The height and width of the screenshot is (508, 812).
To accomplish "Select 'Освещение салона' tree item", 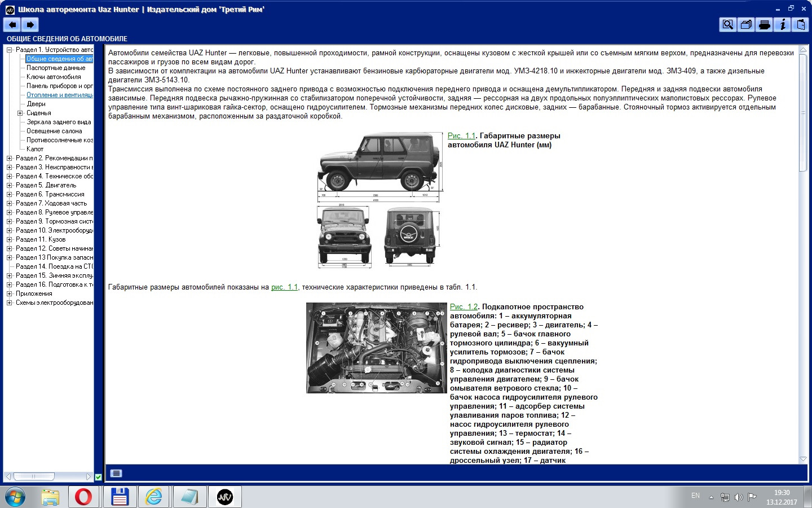I will (x=54, y=131).
